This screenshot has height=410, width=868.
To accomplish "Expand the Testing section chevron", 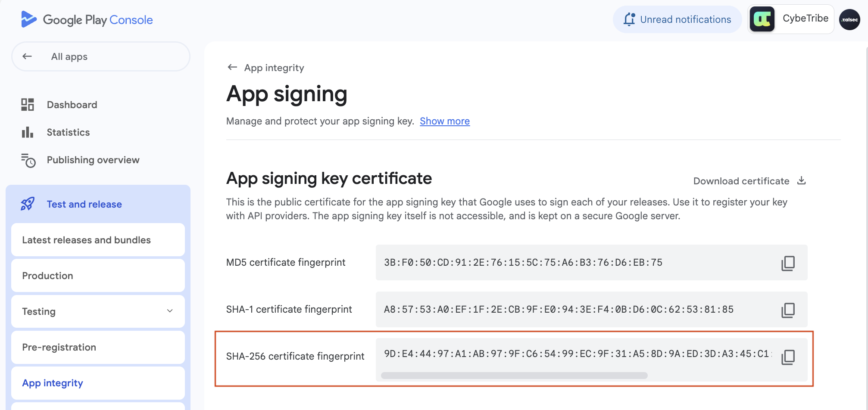I will point(170,311).
